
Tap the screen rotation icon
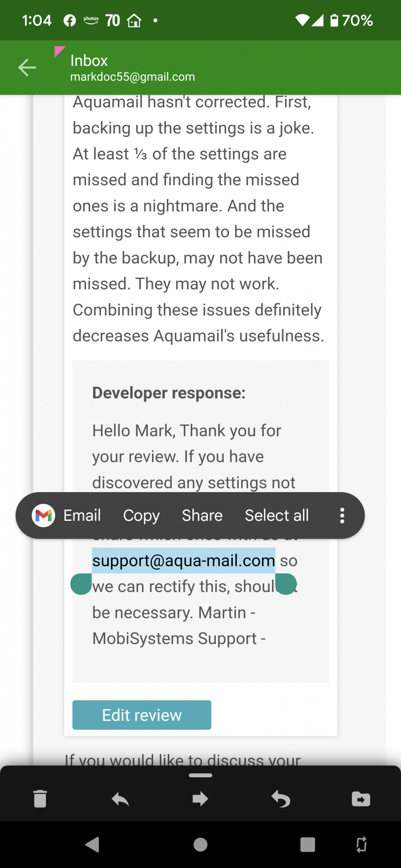click(361, 845)
